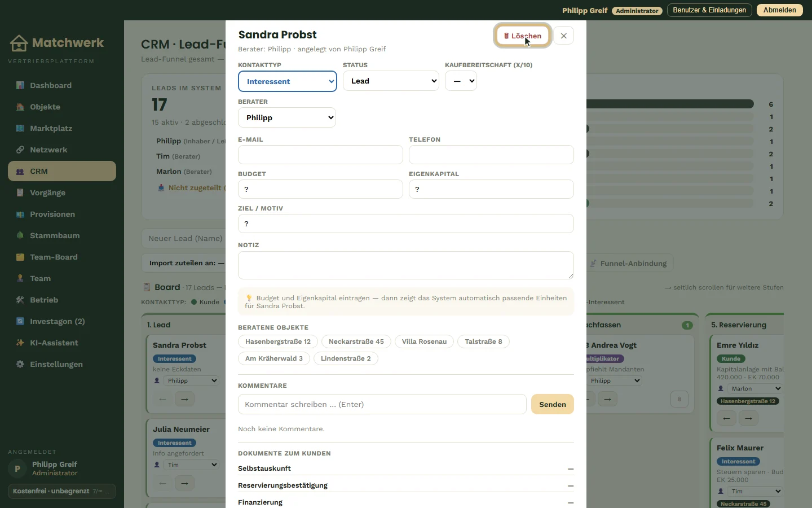The width and height of the screenshot is (812, 508).
Task: Open Betrieb section
Action: 62,300
